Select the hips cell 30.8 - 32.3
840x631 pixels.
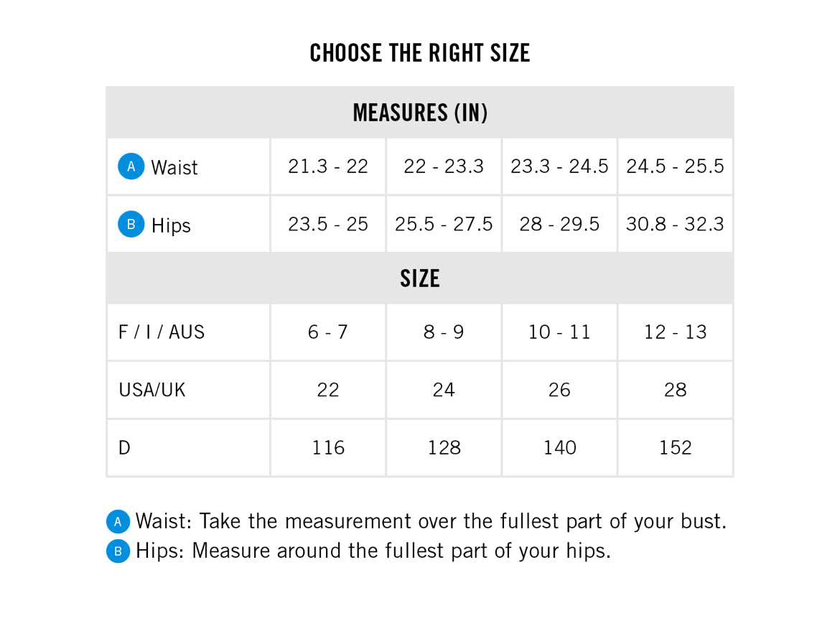[x=675, y=224]
